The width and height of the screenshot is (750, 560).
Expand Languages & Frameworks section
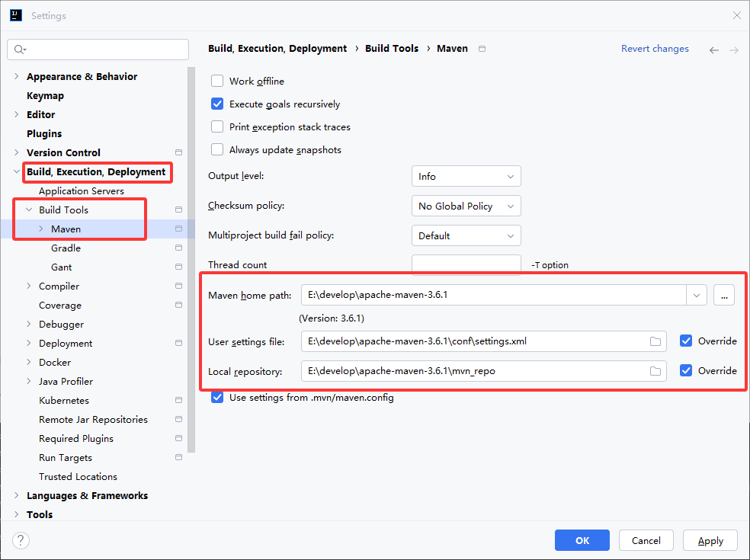(x=17, y=495)
